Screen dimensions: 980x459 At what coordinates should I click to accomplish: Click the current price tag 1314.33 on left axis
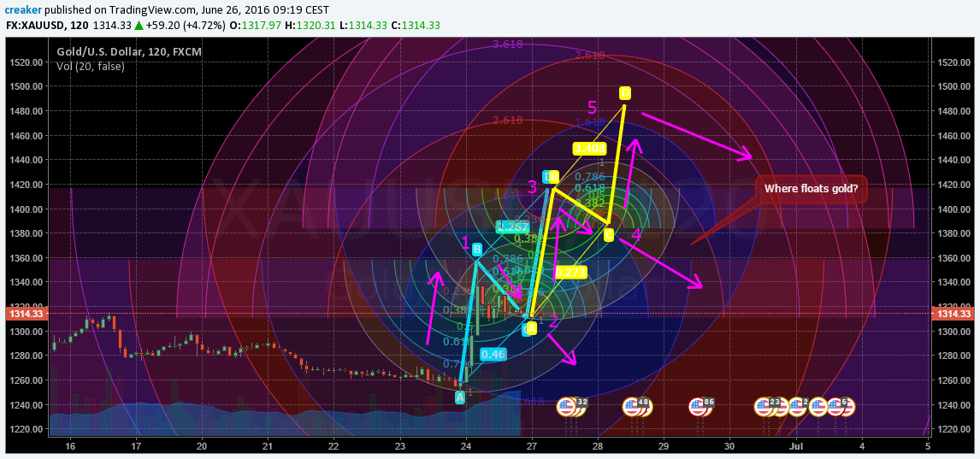(x=26, y=314)
